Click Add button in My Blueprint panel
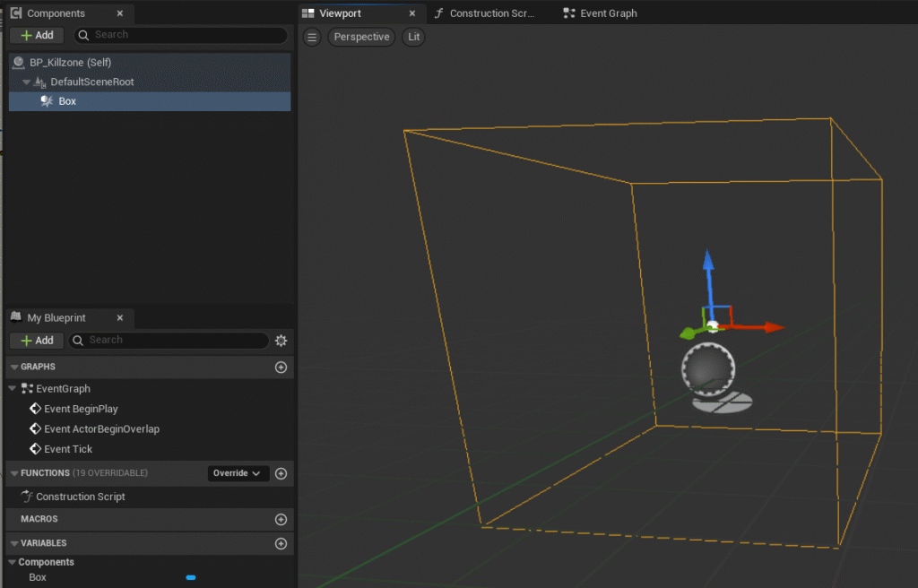 (x=37, y=341)
